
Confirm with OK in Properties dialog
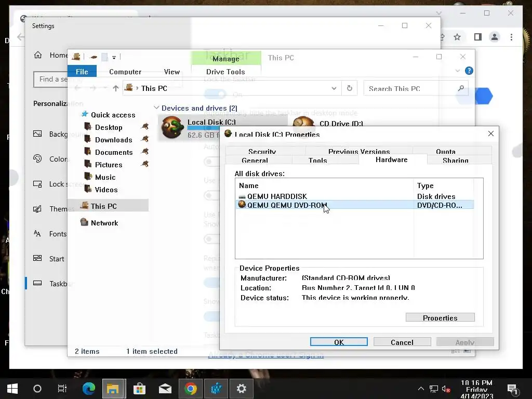point(339,342)
